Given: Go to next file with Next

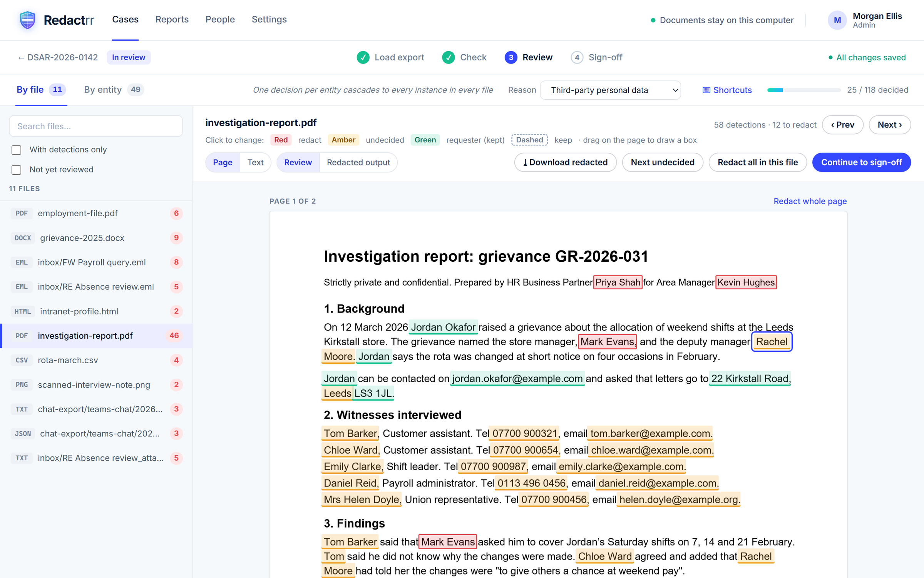Looking at the screenshot, I should [889, 125].
